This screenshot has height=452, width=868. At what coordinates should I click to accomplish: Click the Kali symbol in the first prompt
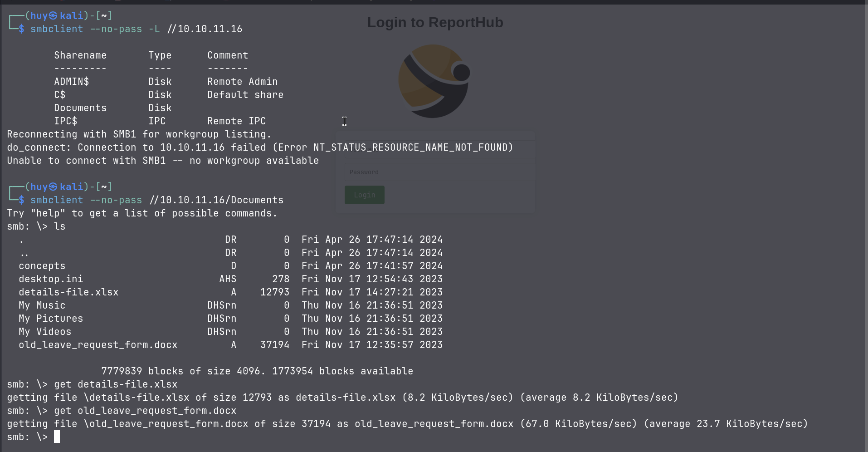tap(53, 16)
